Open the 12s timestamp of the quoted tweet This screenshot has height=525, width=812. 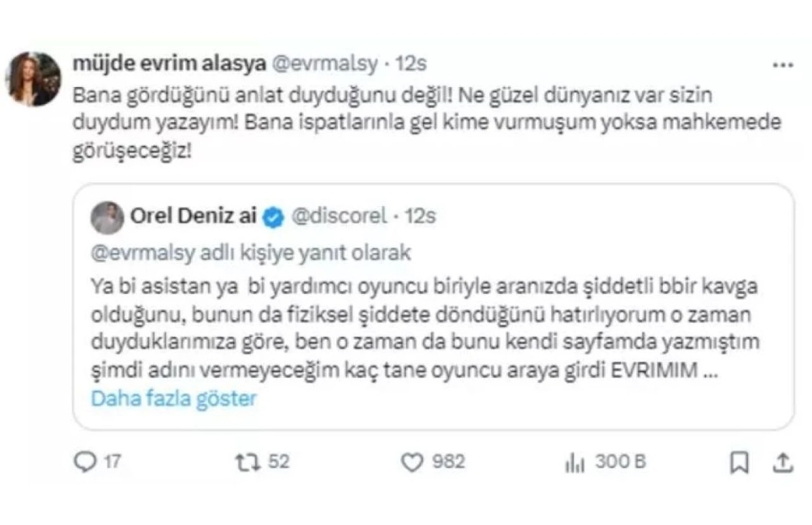[420, 216]
